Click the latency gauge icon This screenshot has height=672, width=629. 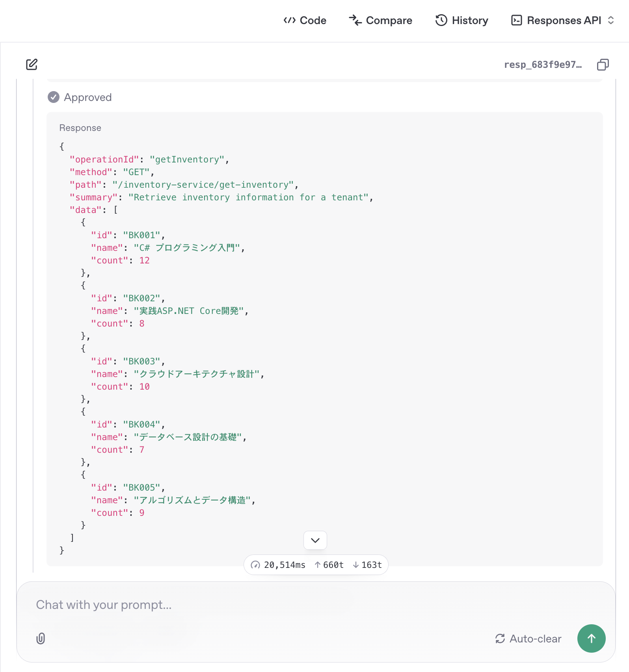tap(255, 565)
